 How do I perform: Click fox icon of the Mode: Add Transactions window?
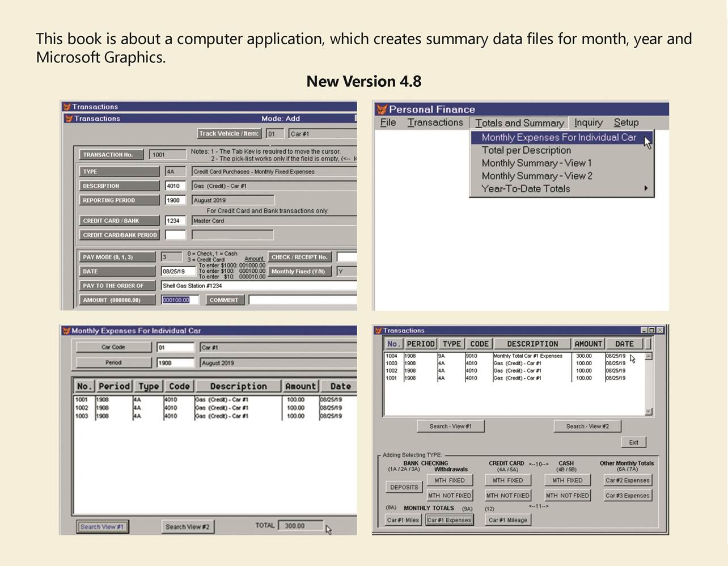click(x=69, y=119)
